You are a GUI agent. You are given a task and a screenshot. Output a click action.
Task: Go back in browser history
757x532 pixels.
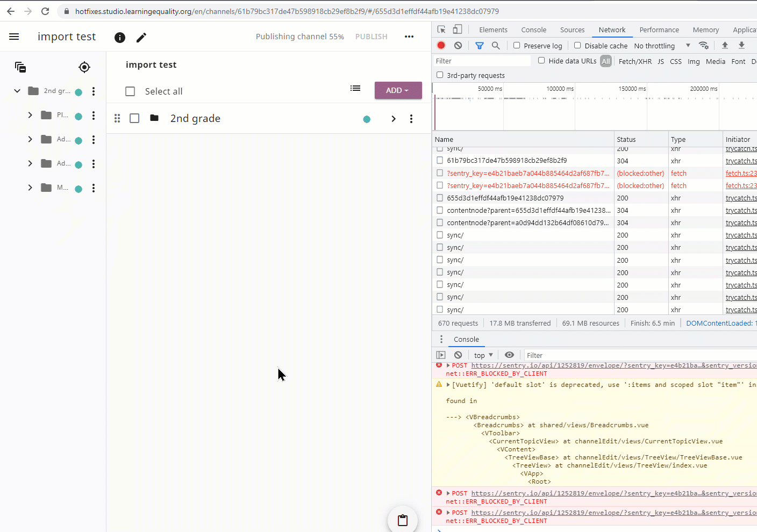click(x=11, y=11)
